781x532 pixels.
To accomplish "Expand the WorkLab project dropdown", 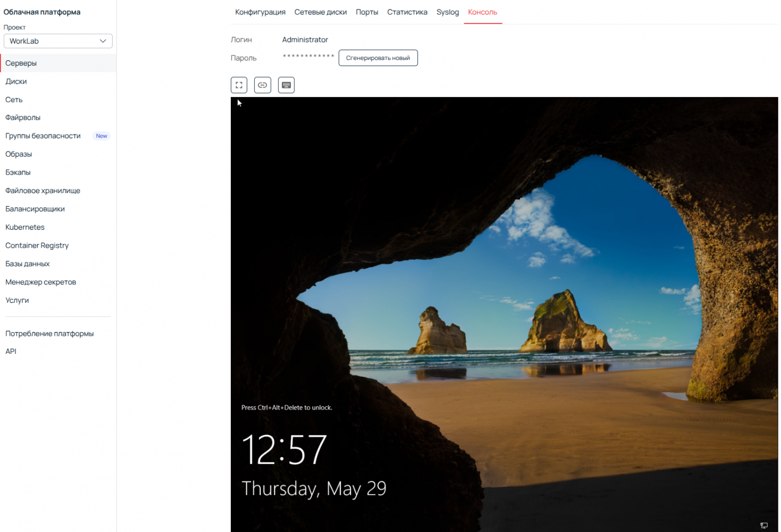I will point(58,41).
